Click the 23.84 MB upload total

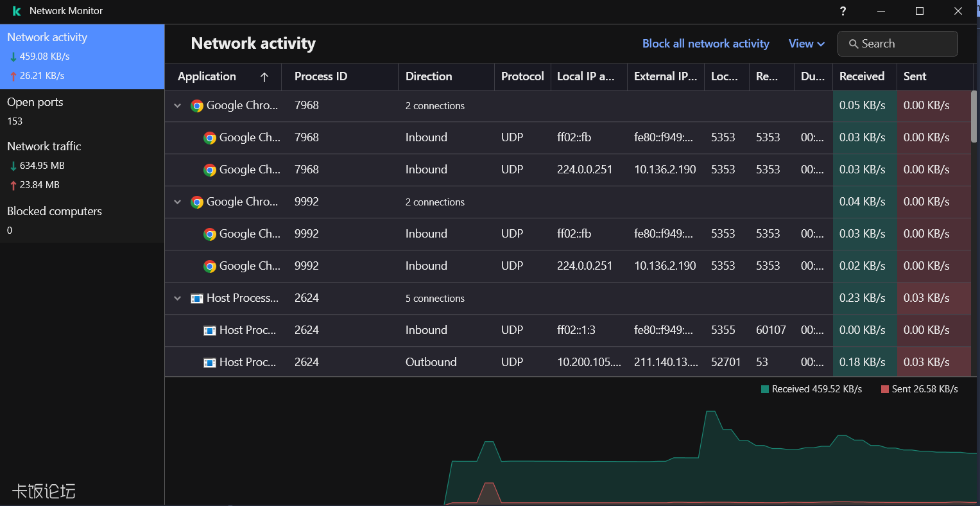point(40,185)
